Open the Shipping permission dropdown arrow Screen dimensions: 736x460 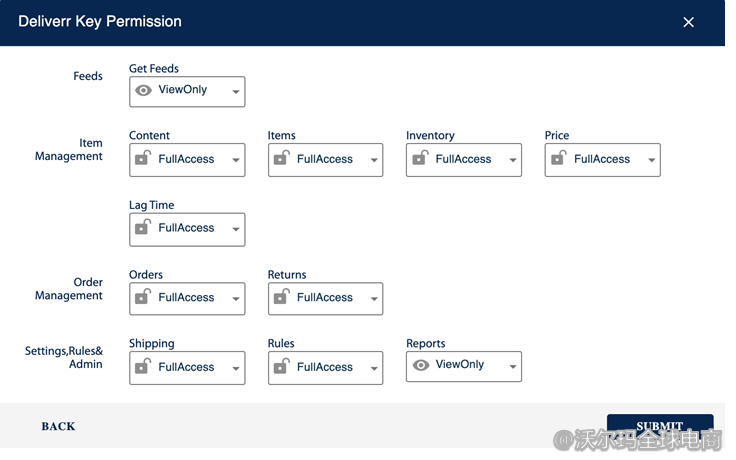tap(235, 369)
